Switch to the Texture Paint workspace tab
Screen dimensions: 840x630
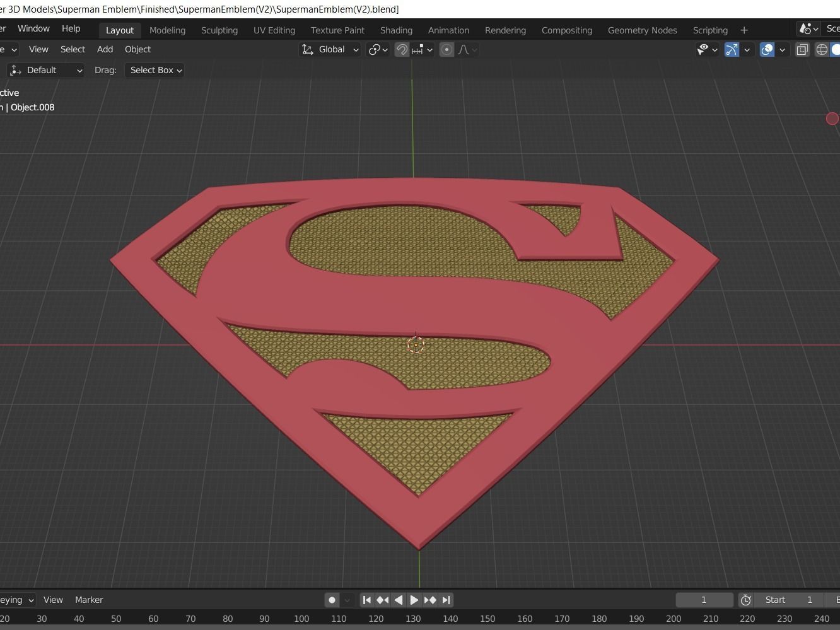(337, 30)
